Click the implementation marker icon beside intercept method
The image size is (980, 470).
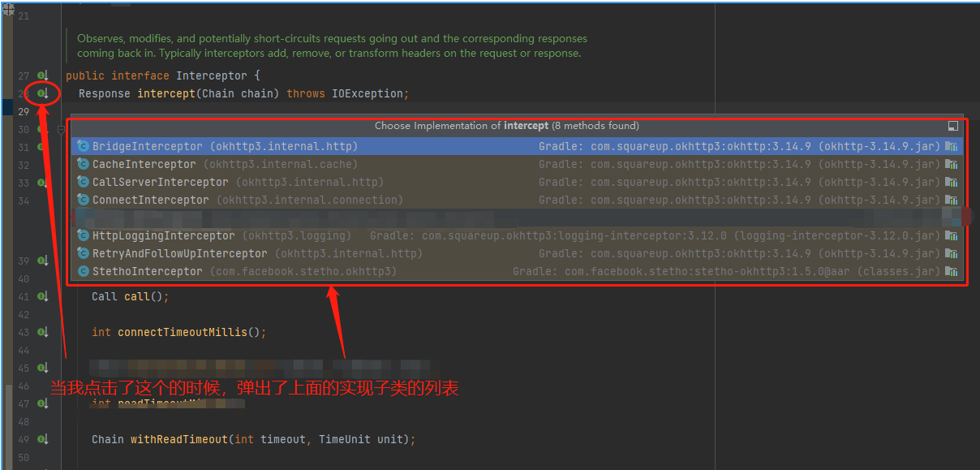[41, 93]
